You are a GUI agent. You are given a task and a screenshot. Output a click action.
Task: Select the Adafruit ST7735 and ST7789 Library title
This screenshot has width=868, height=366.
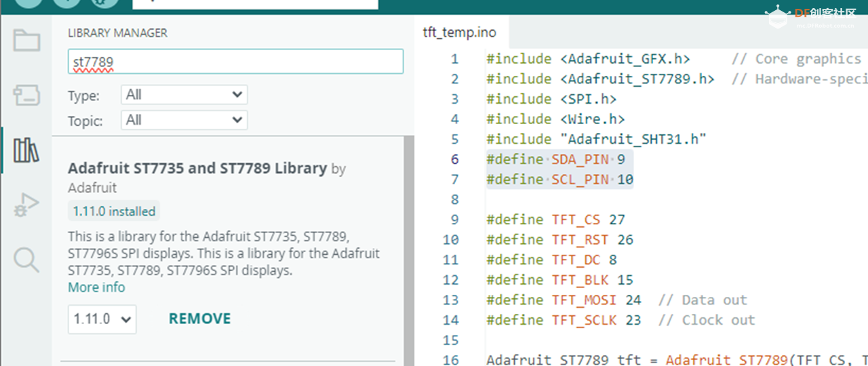tap(197, 168)
